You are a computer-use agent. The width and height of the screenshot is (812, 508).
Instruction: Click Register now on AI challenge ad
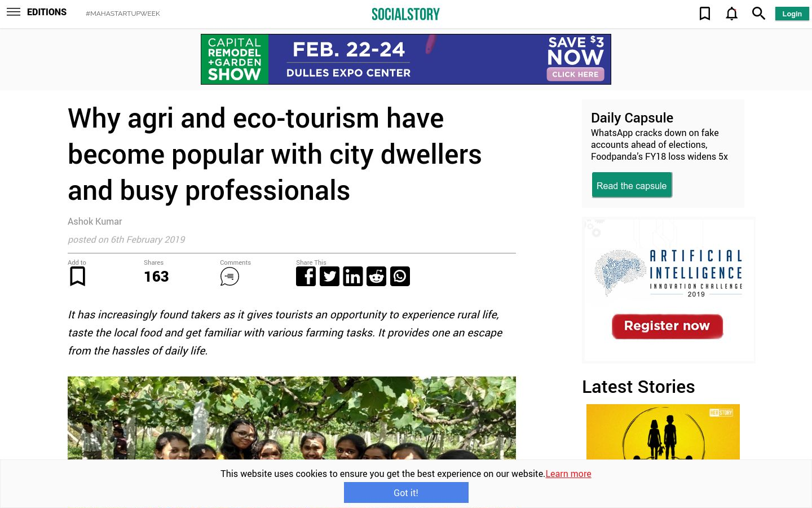(667, 326)
